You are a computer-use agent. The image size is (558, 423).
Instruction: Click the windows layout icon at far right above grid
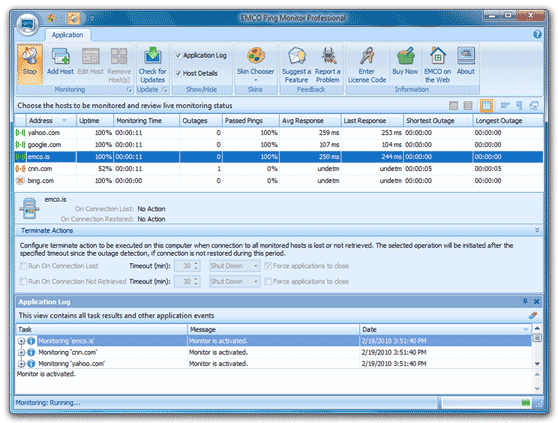[534, 105]
